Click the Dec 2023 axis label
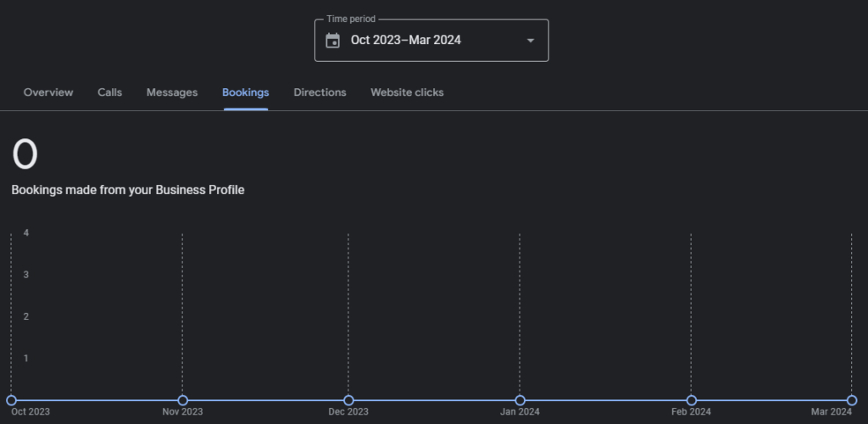 click(348, 412)
